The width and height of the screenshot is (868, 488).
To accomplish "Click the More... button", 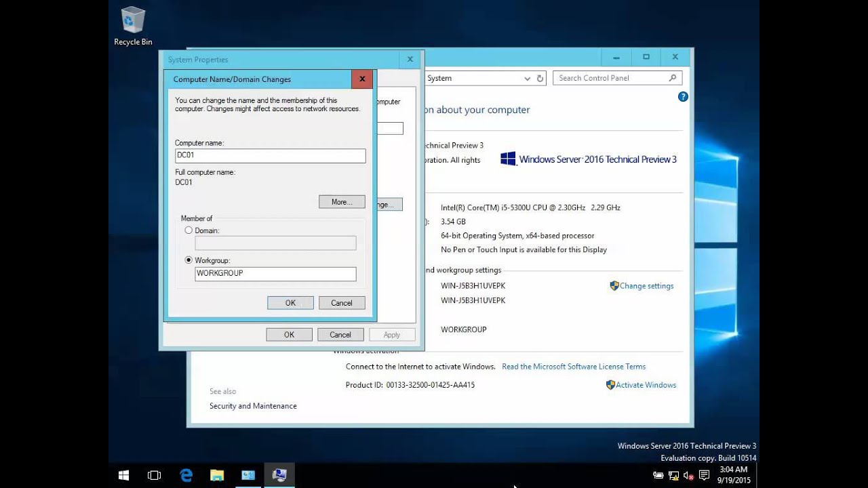I will tap(342, 202).
